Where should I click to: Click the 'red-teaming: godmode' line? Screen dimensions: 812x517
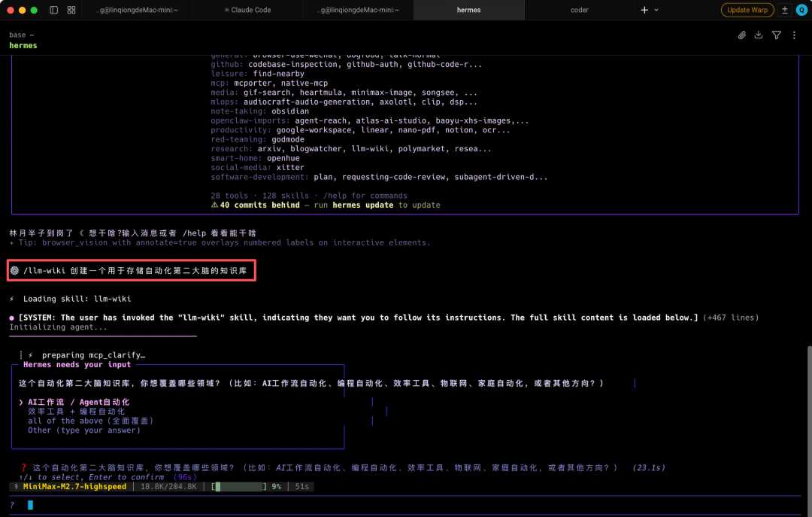click(257, 139)
